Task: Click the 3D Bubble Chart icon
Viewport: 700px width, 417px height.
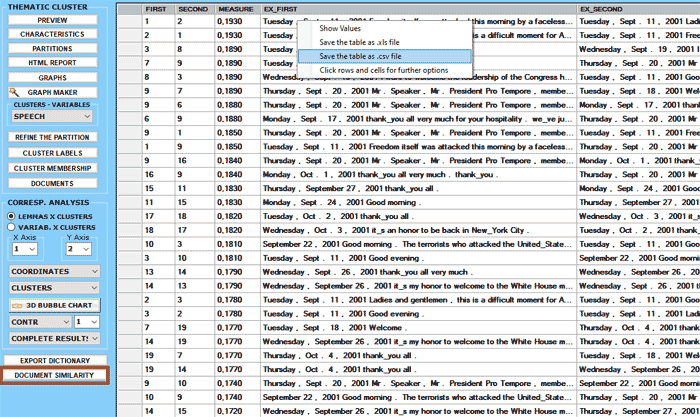Action: 17,306
